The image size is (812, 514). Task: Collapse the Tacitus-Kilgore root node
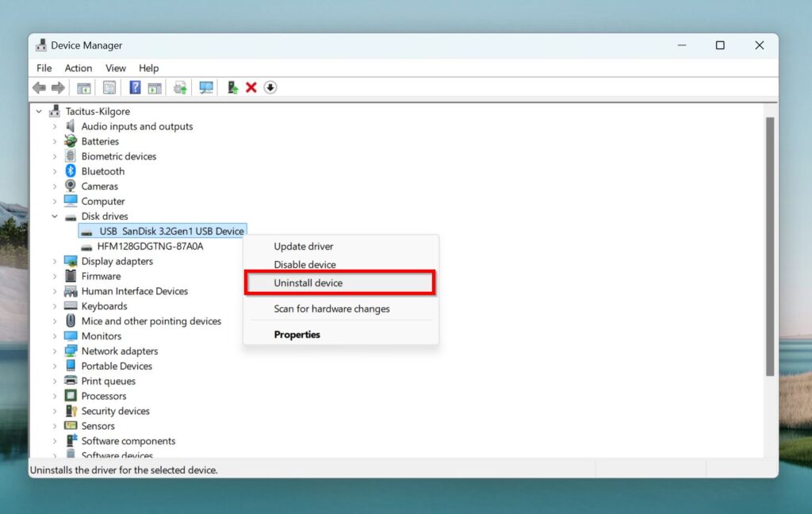tap(39, 112)
